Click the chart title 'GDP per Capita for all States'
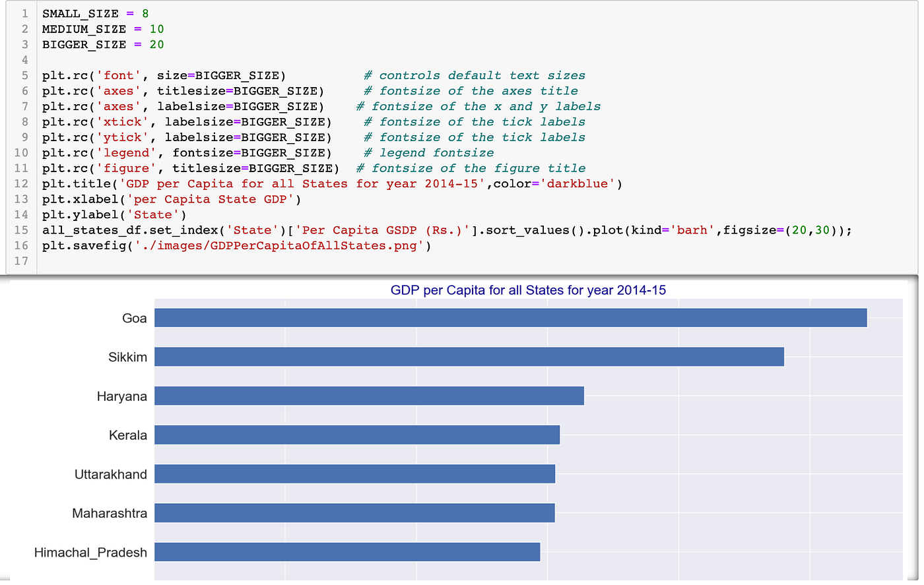 527,290
